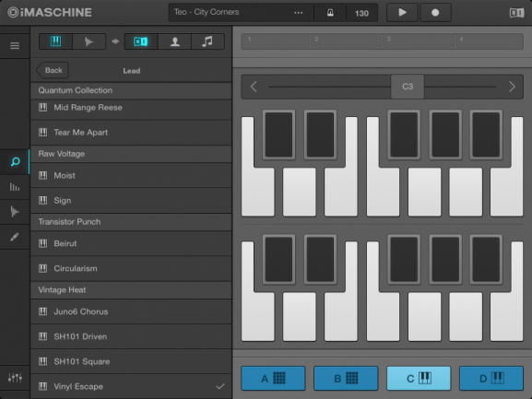Load the Tear Me Apart preset
This screenshot has width=532, height=399.
click(x=131, y=133)
